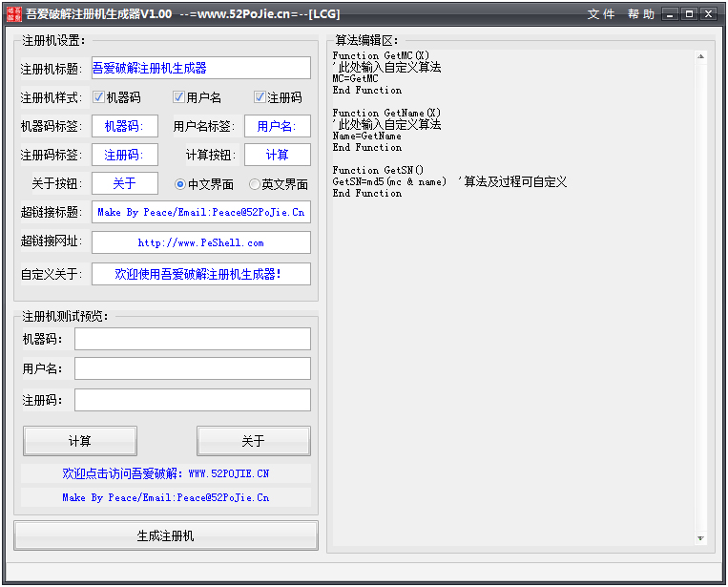Click scroll-down arrow in algorithm editor
728x587 pixels.
tap(700, 539)
